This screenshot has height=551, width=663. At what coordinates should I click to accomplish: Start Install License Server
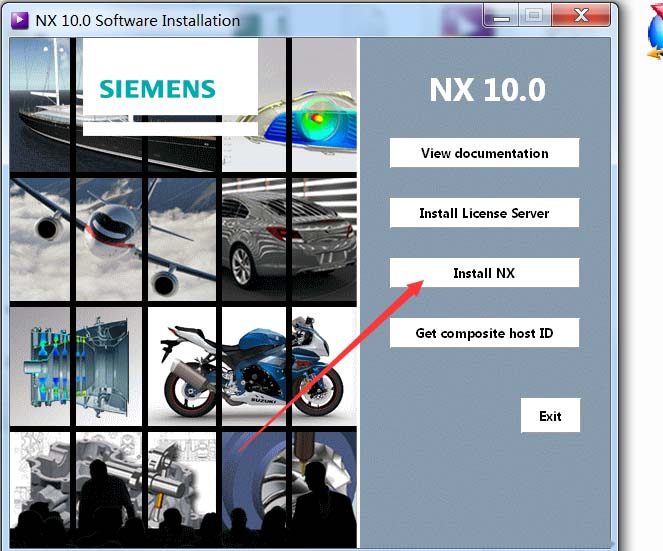click(484, 213)
